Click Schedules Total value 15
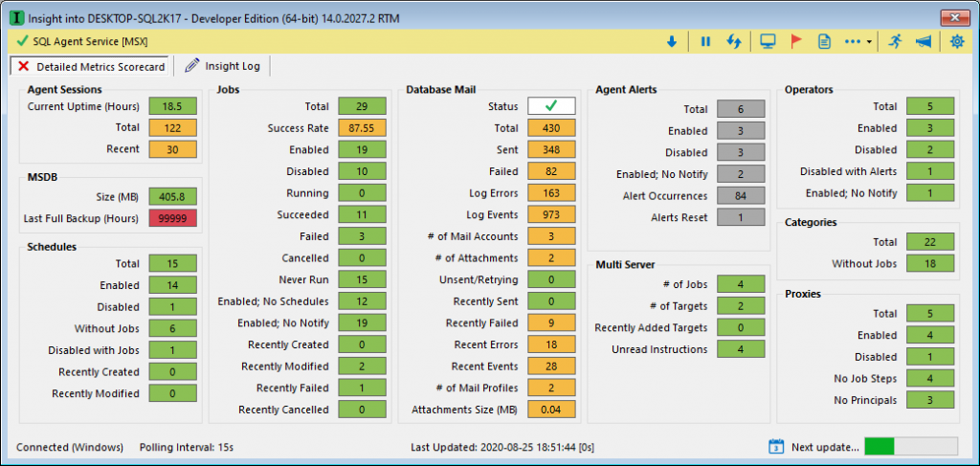This screenshot has width=980, height=466. 172,263
